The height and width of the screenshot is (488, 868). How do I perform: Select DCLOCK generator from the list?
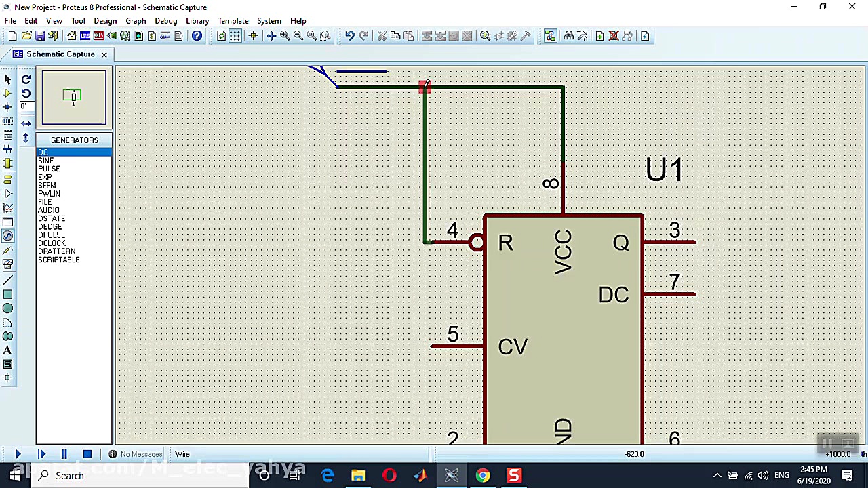(52, 243)
